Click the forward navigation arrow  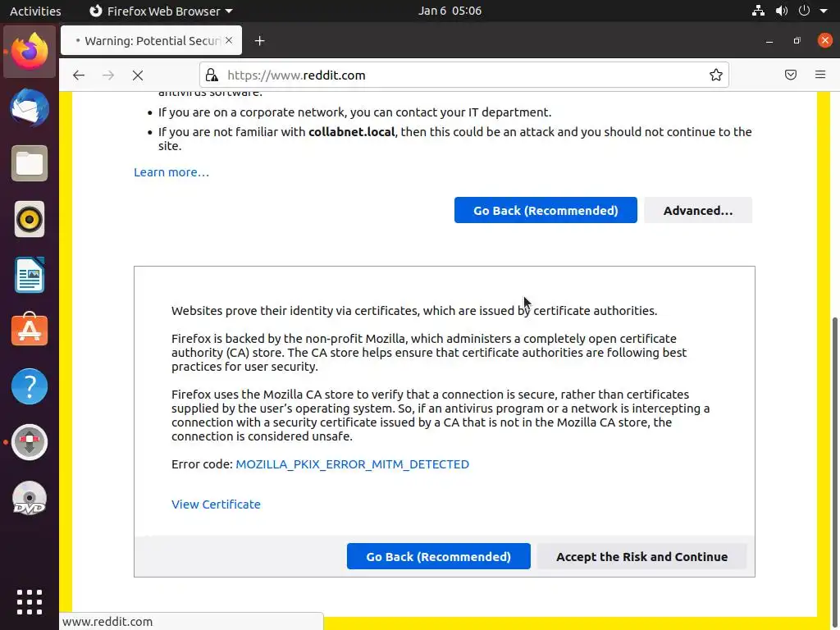click(108, 75)
